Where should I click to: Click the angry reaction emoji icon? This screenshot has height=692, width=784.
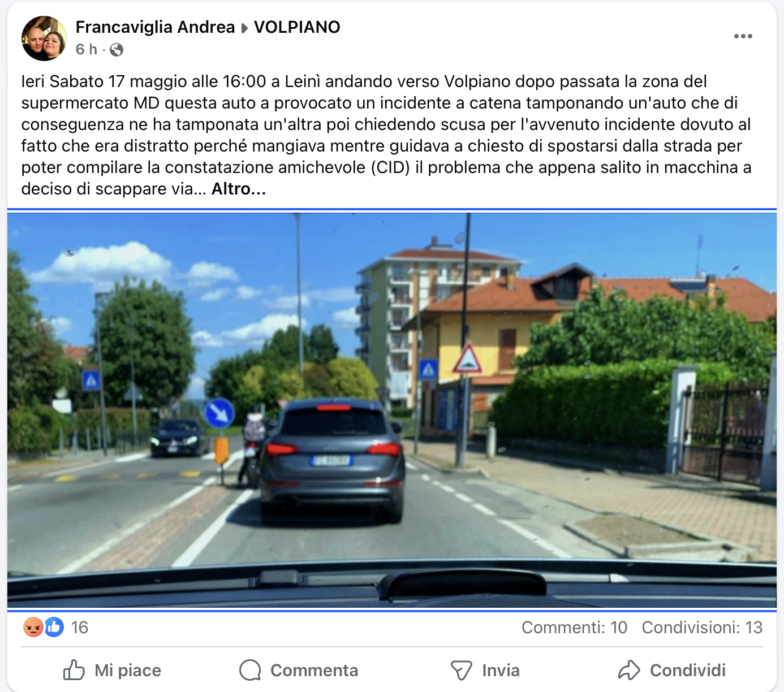pos(33,627)
